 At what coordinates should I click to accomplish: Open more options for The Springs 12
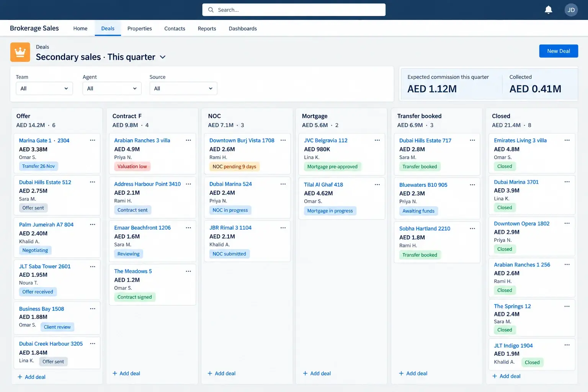pyautogui.click(x=567, y=306)
